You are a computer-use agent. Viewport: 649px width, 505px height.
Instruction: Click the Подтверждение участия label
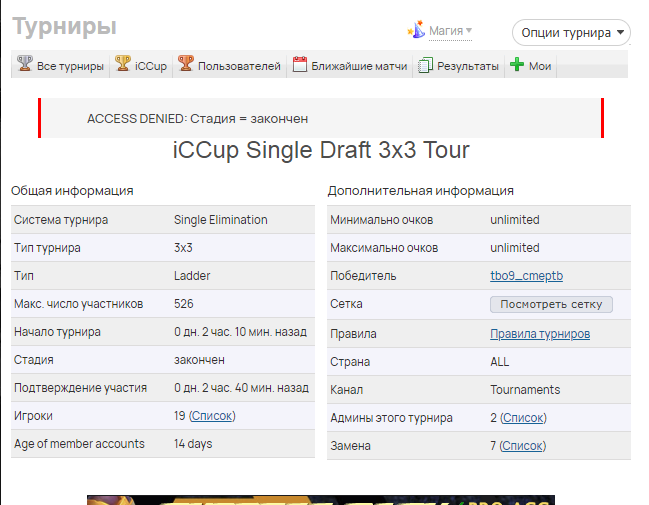(x=80, y=388)
